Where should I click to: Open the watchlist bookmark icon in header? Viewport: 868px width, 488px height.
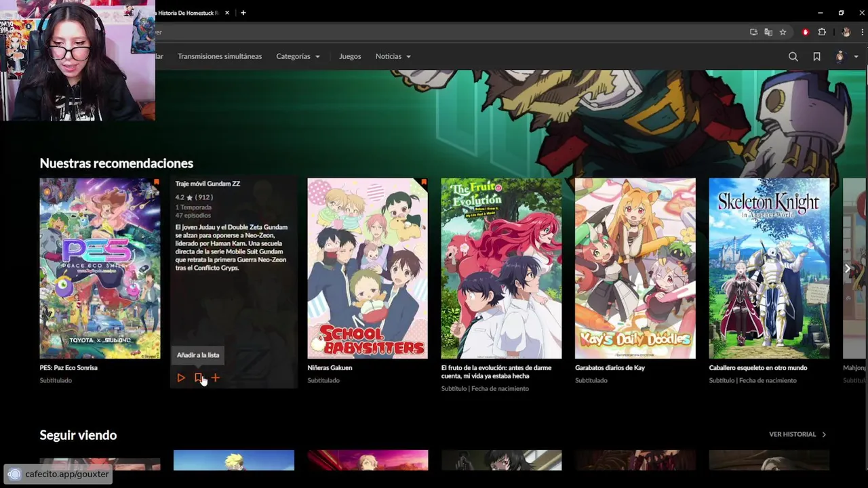coord(816,57)
